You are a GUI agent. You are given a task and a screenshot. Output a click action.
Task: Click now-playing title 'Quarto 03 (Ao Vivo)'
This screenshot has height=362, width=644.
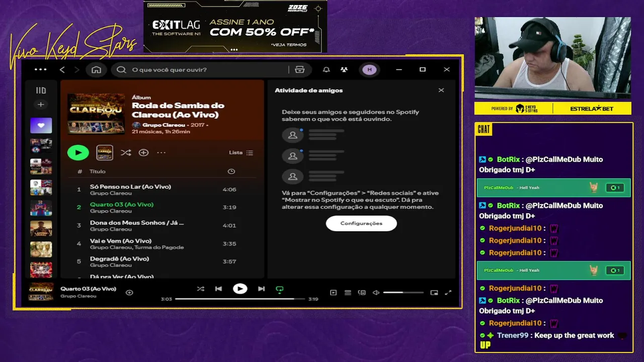point(88,289)
